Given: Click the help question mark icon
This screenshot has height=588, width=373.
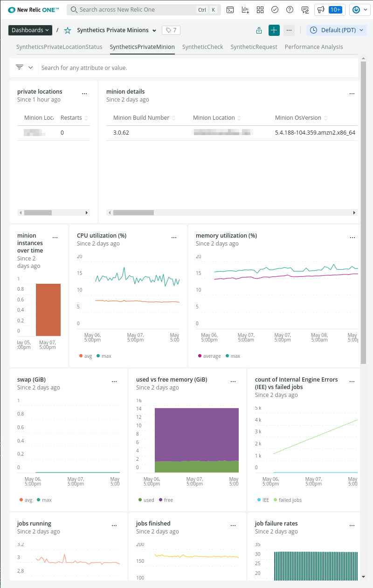Looking at the screenshot, I should [290, 10].
